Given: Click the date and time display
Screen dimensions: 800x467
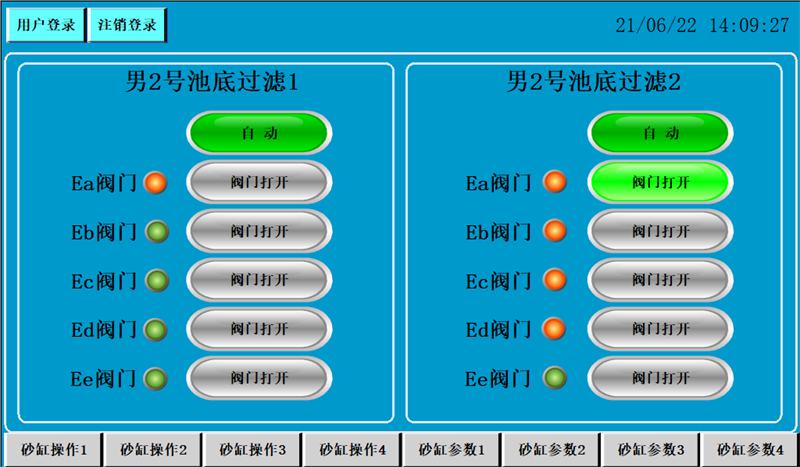Looking at the screenshot, I should tap(701, 26).
